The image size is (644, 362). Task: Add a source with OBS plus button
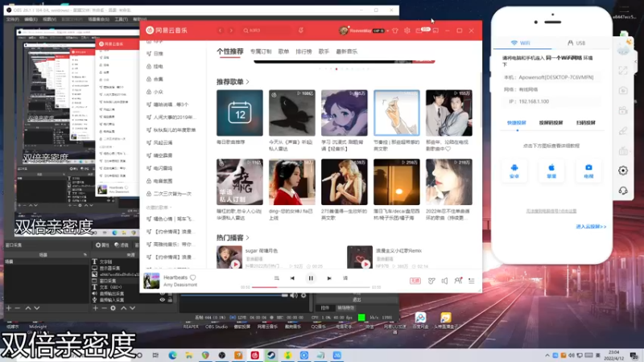point(95,308)
